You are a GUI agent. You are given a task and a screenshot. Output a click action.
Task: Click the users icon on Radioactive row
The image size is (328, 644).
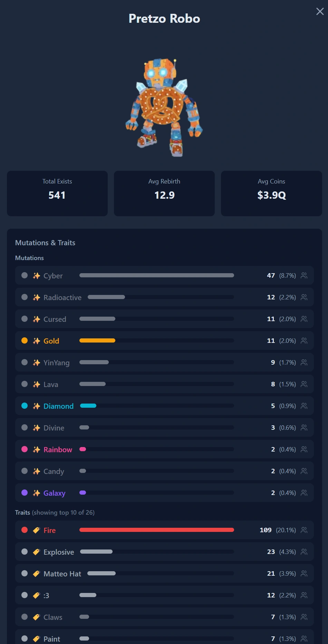304,297
